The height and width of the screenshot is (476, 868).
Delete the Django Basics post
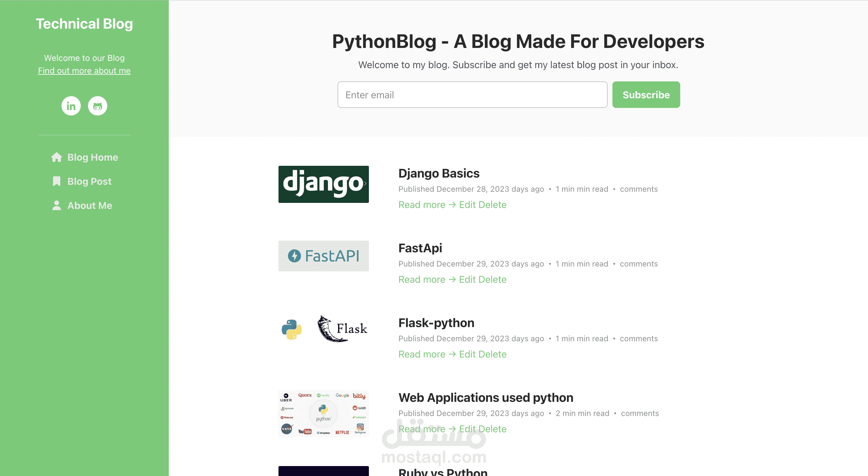click(x=492, y=205)
